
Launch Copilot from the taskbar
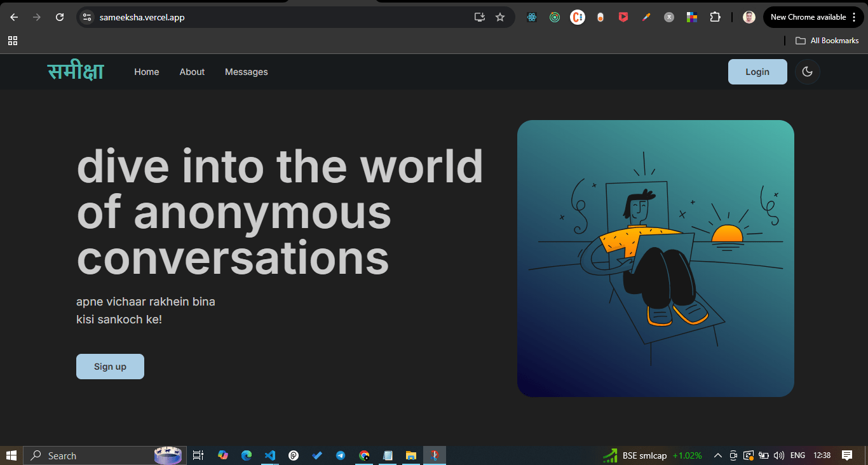(223, 455)
